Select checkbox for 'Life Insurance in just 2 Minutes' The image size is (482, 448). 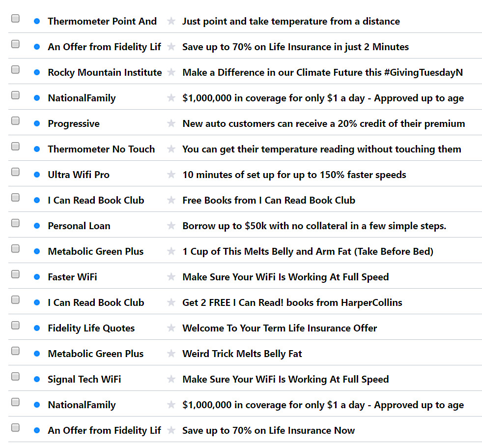click(x=15, y=44)
